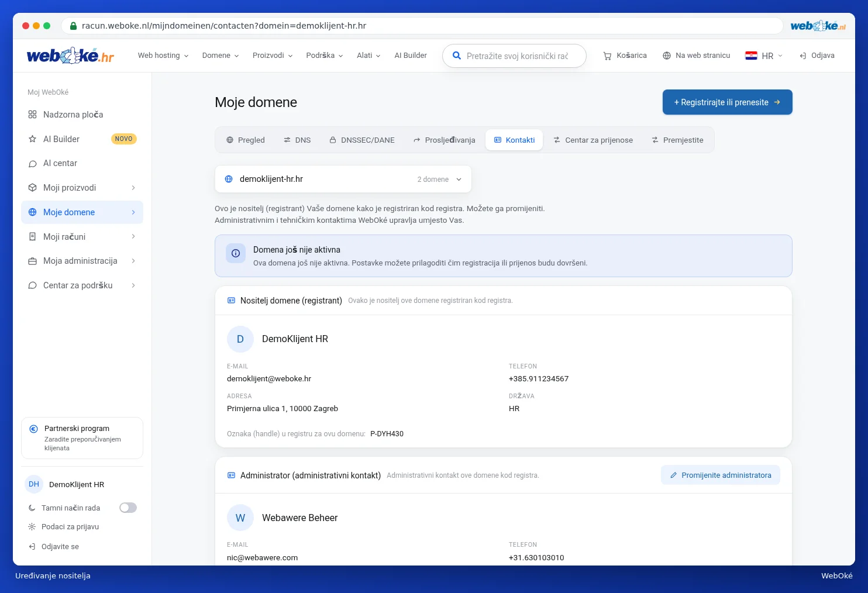Click the account search input field
The width and height of the screenshot is (868, 593).
point(515,56)
